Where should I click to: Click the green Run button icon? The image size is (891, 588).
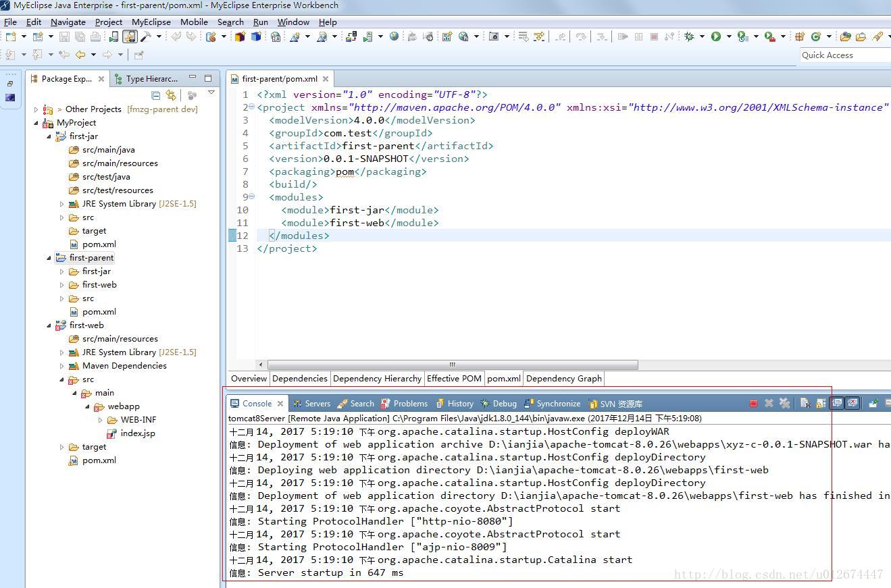[x=716, y=36]
